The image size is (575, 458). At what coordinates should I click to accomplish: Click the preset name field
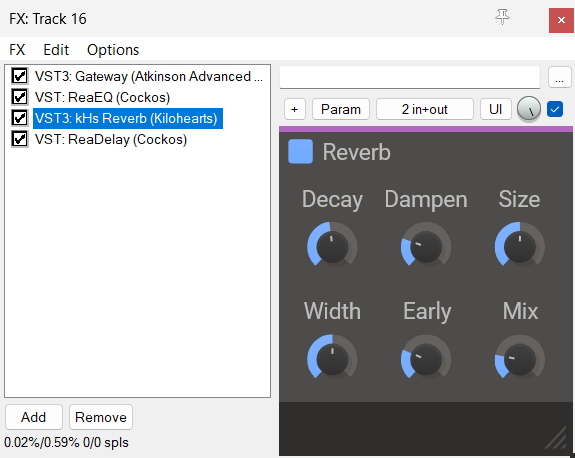[410, 77]
